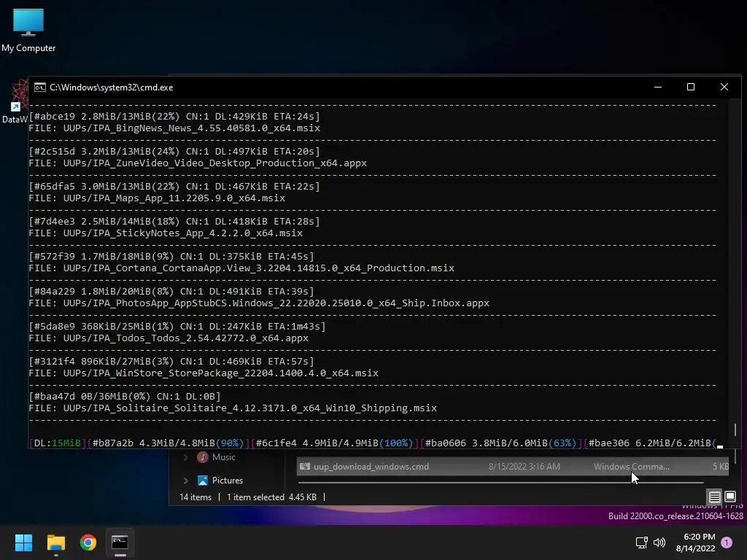747x560 pixels.
Task: Expand the Pictures folder in Explorer
Action: point(185,481)
